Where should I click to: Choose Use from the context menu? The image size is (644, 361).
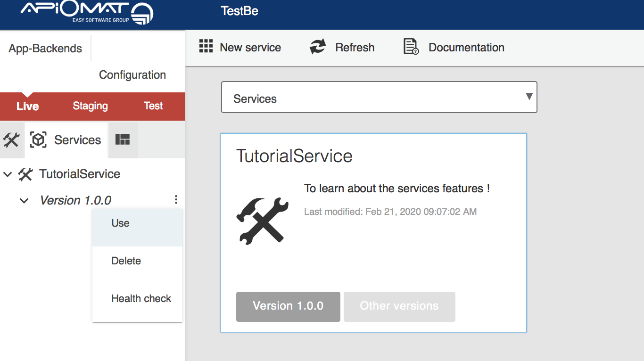point(121,223)
